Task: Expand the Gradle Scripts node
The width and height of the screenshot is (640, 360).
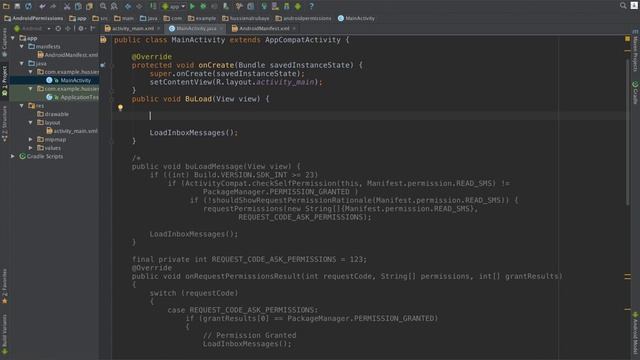Action: (13, 156)
